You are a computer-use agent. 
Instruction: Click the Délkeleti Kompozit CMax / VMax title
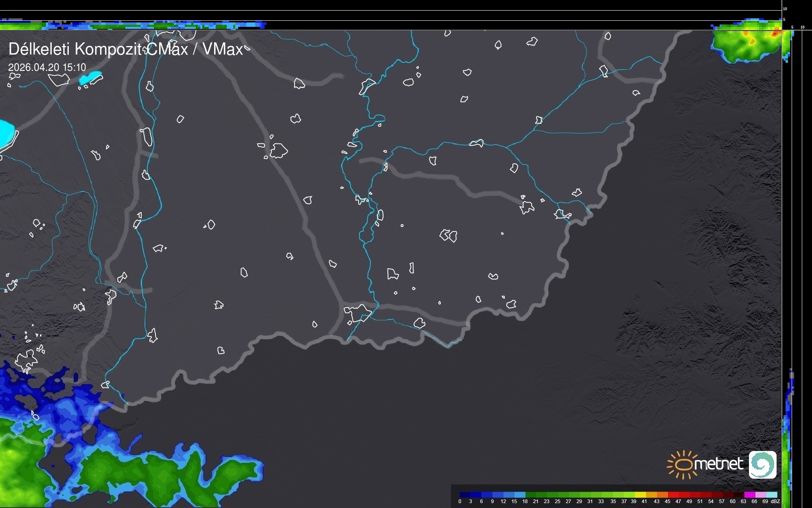125,49
